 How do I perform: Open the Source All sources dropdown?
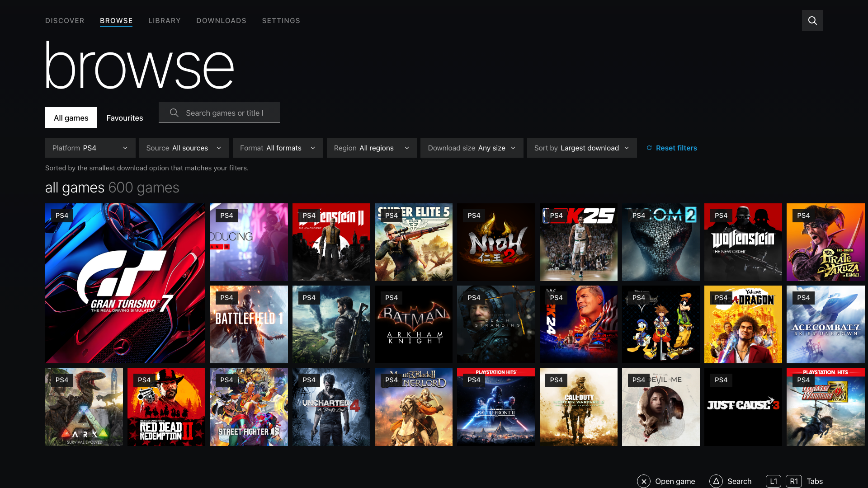(x=184, y=148)
